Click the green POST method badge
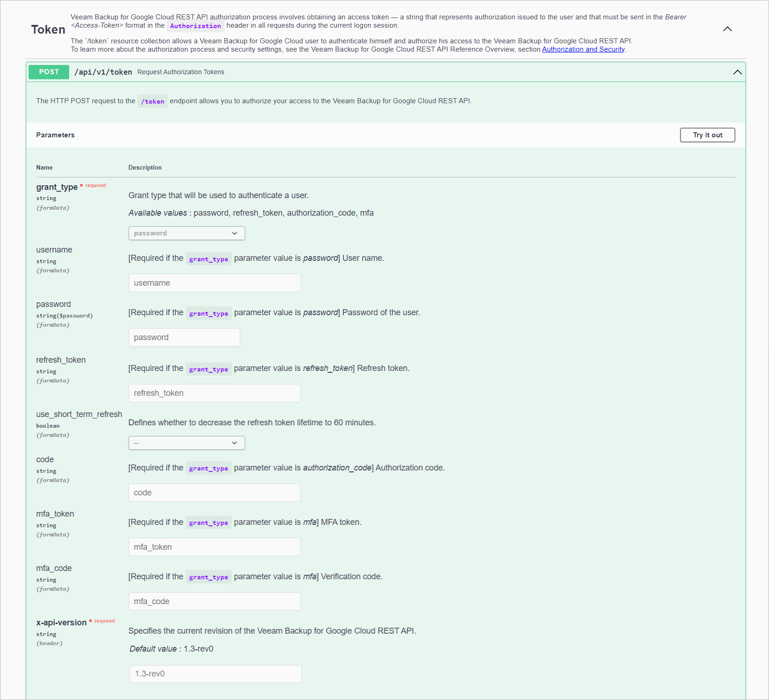769x700 pixels. tap(49, 72)
